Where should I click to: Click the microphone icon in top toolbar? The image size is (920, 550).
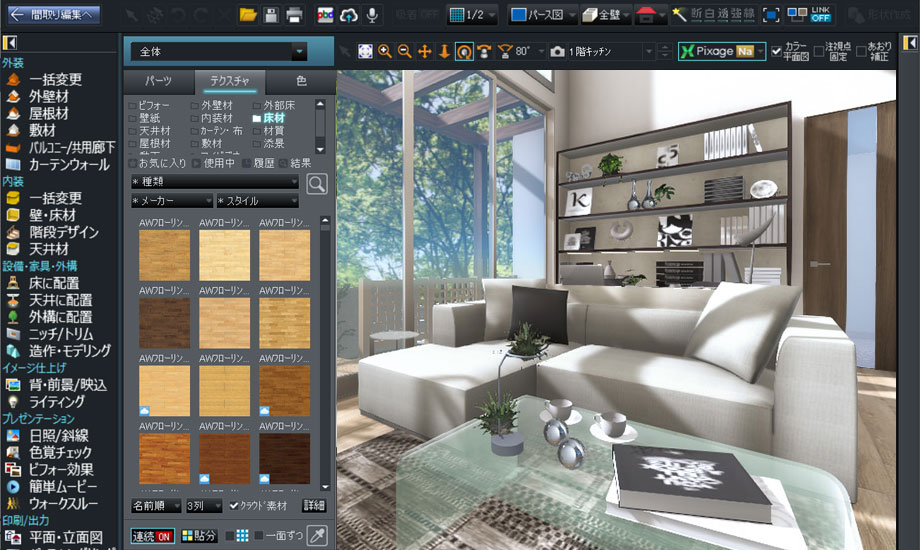pyautogui.click(x=373, y=15)
